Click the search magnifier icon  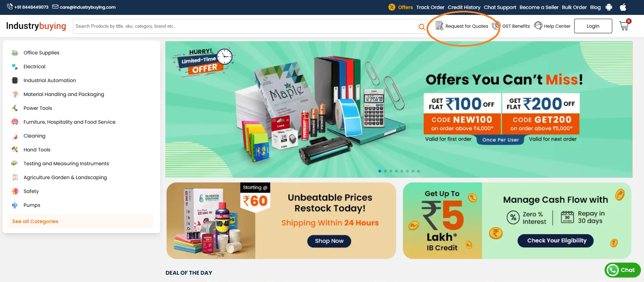click(x=422, y=27)
